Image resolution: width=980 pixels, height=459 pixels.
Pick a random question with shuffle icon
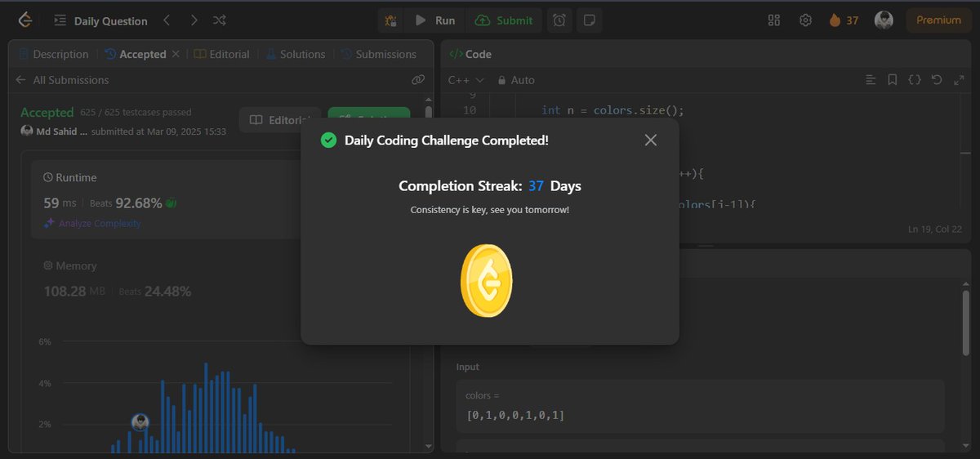(x=220, y=20)
